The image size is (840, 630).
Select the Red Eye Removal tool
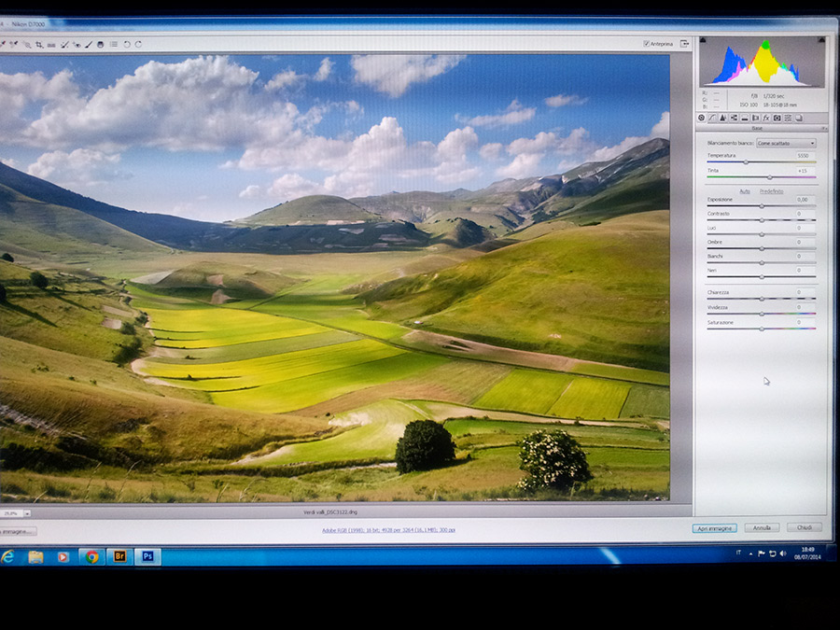(77, 45)
